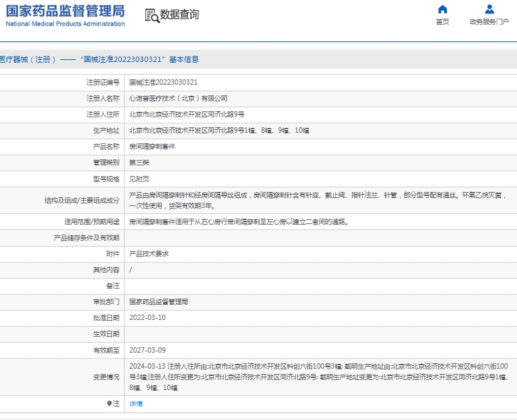Click the 其他内容 label
Screen dimensions: 517x420
pos(106,270)
